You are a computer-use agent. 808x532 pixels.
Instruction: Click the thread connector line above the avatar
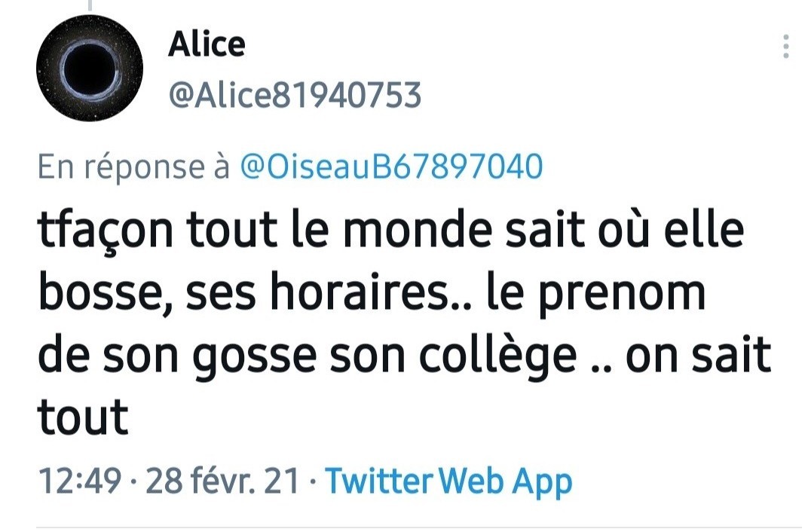[89, 5]
